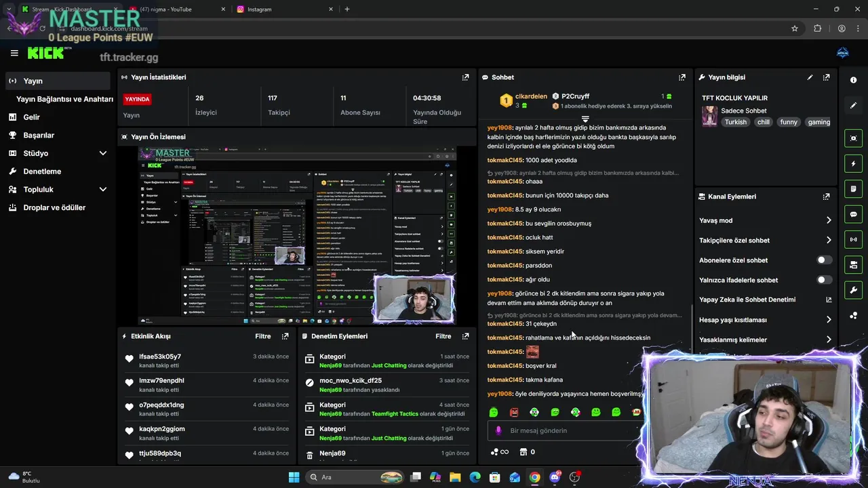868x488 pixels.
Task: Click the stream preview thumbnail
Action: coord(297,235)
